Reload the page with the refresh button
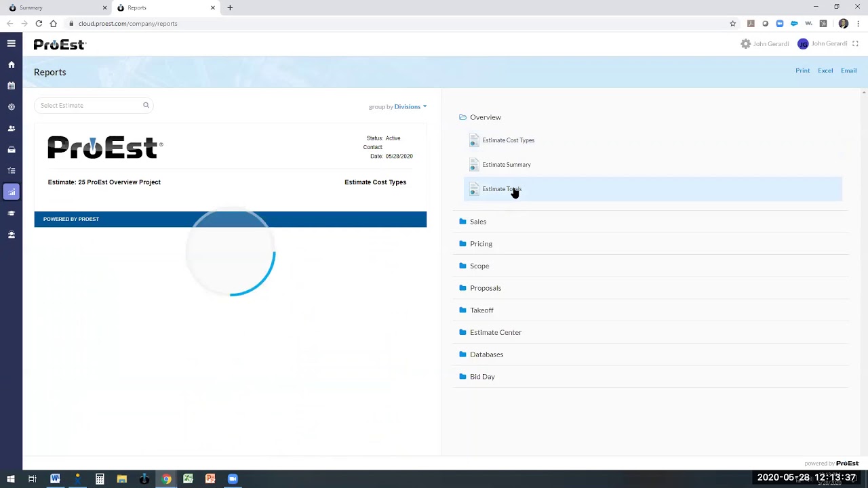Viewport: 868px width, 488px height. (39, 24)
